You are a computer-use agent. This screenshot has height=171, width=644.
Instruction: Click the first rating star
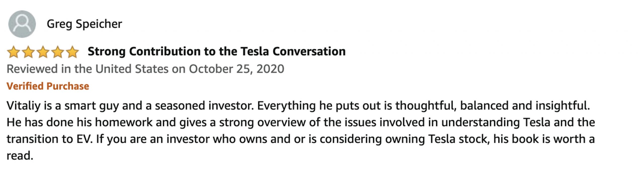pyautogui.click(x=13, y=52)
